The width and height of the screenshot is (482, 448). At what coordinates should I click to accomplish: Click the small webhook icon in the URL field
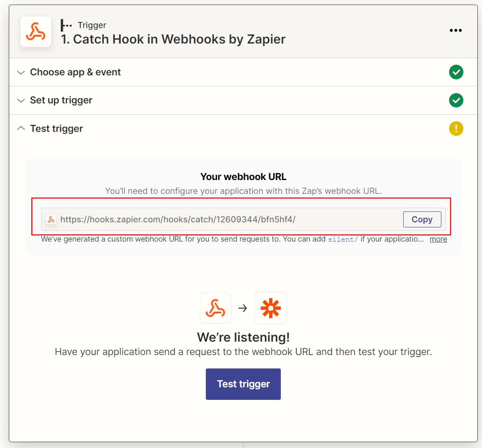tap(51, 219)
